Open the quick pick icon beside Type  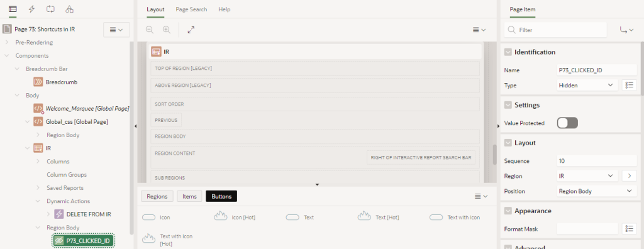630,85
